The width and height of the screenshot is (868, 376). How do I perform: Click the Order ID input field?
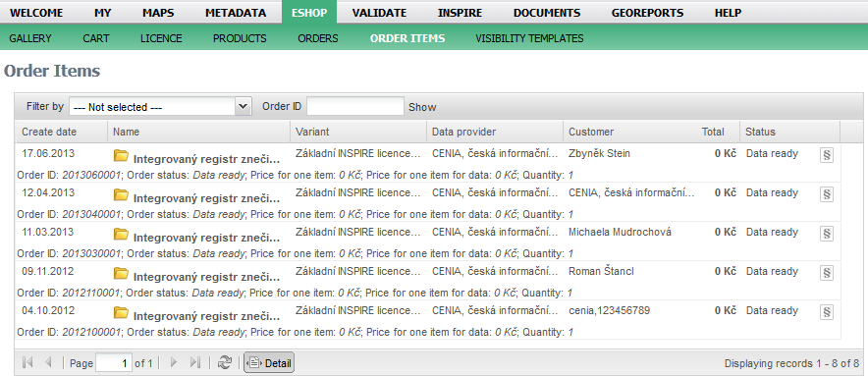pos(355,106)
